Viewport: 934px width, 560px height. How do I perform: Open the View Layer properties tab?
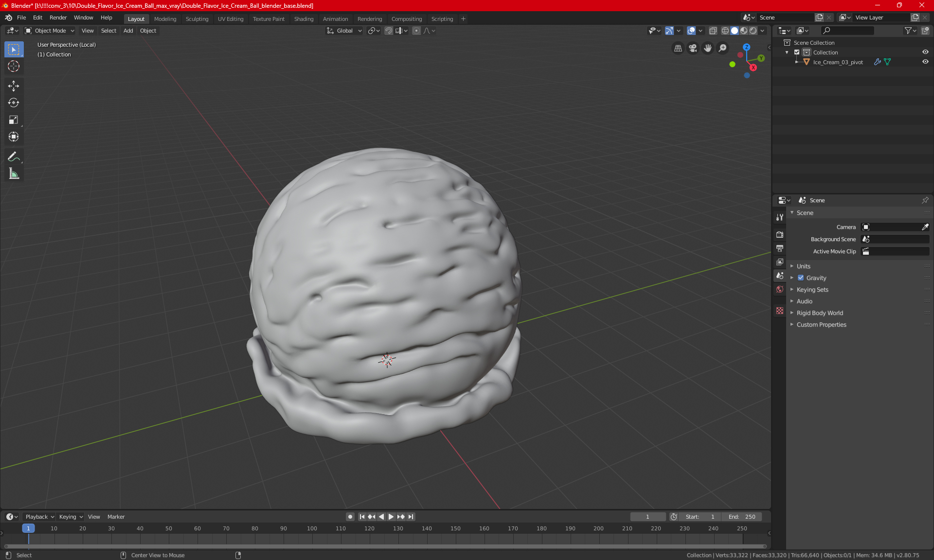tap(780, 262)
